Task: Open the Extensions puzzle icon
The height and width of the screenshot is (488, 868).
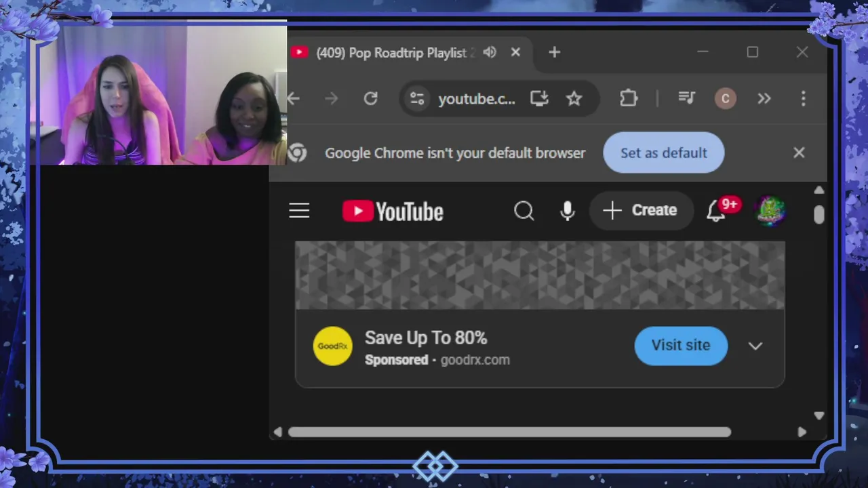Action: click(629, 99)
